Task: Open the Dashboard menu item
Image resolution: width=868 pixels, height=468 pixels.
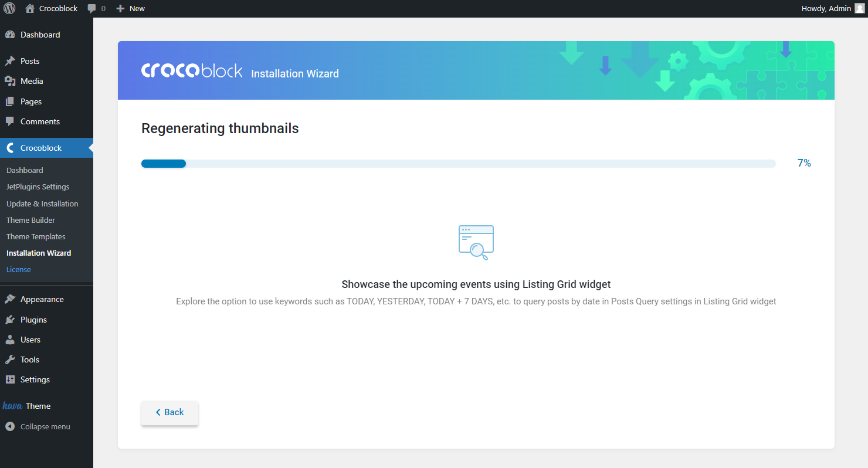Action: 46,35
